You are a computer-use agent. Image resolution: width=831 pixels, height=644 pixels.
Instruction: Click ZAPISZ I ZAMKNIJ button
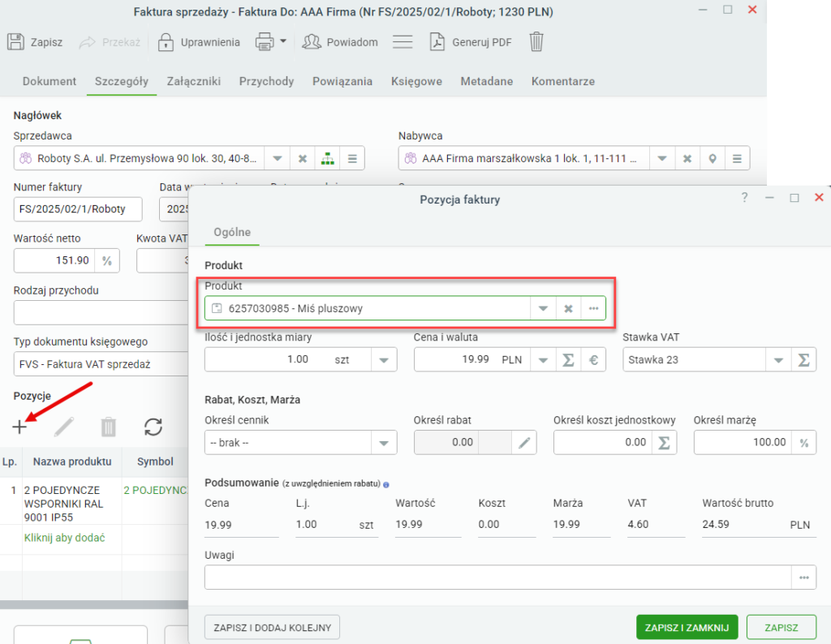pyautogui.click(x=687, y=628)
